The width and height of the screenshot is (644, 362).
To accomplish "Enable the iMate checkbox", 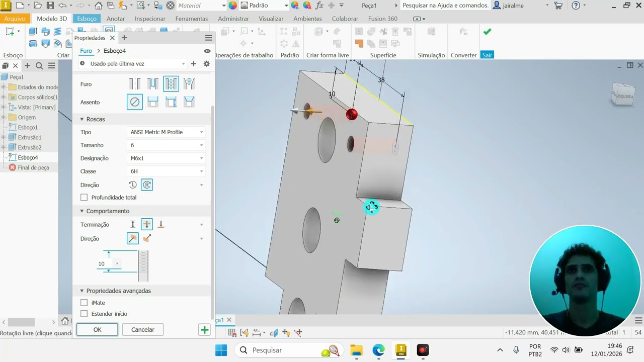I will (84, 303).
